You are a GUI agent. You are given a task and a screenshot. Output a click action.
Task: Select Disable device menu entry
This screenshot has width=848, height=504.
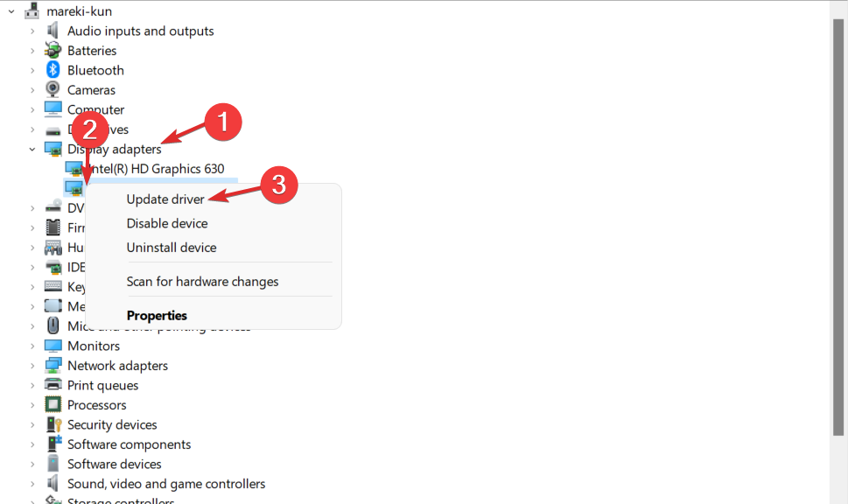[x=167, y=223]
